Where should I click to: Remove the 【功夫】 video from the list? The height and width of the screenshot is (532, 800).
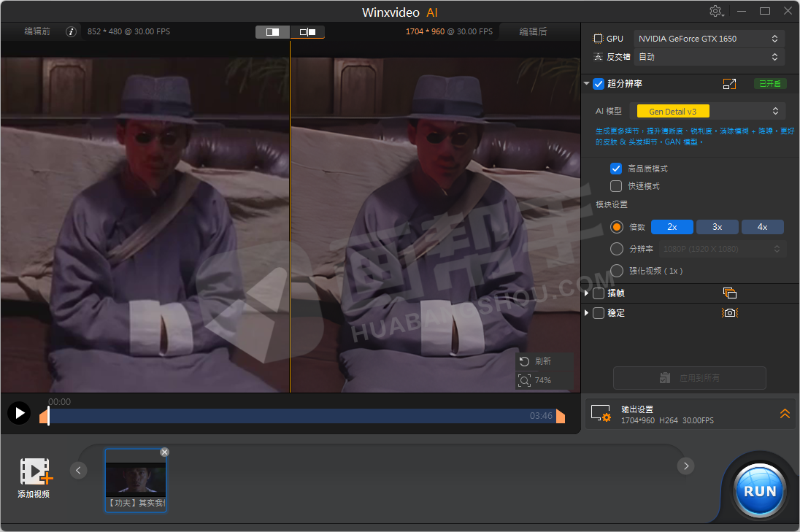coord(164,452)
